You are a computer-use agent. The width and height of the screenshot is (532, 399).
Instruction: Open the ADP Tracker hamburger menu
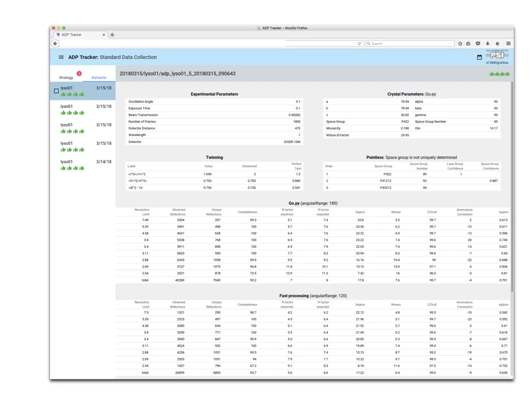[x=61, y=57]
